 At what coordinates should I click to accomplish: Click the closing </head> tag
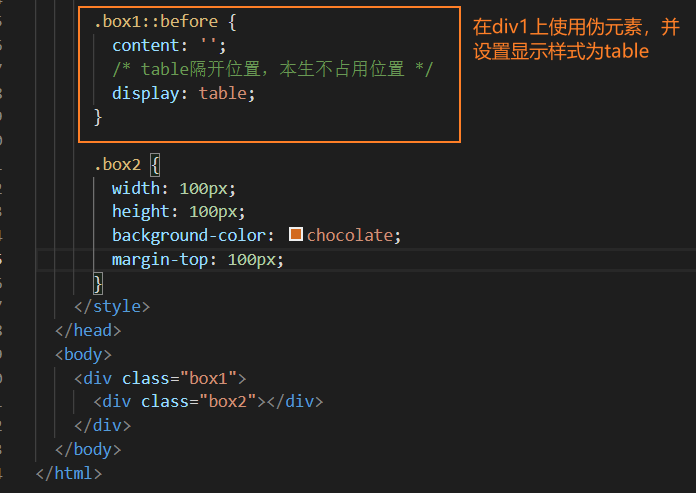pos(88,331)
